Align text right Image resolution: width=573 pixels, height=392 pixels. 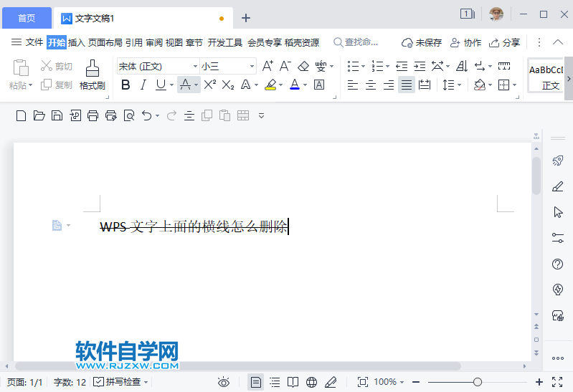click(389, 85)
